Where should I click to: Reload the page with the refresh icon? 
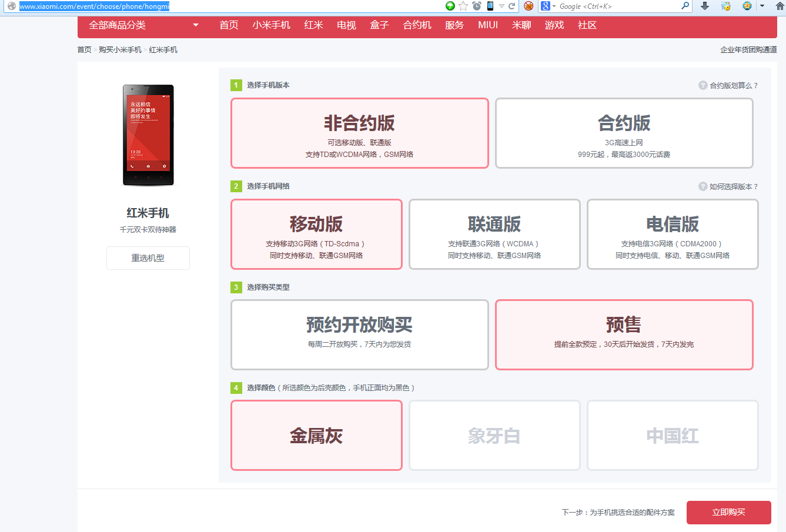tap(512, 6)
